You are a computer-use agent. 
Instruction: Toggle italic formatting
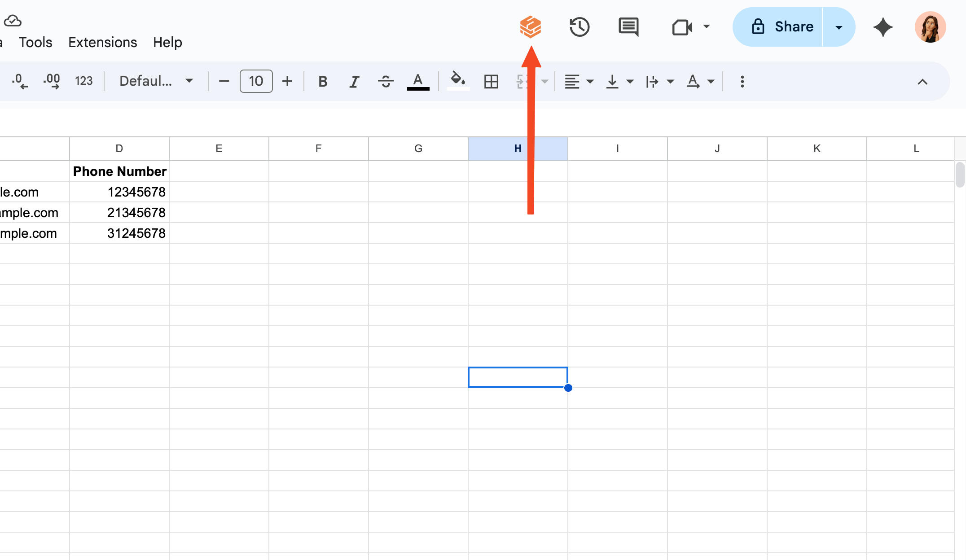pyautogui.click(x=354, y=82)
